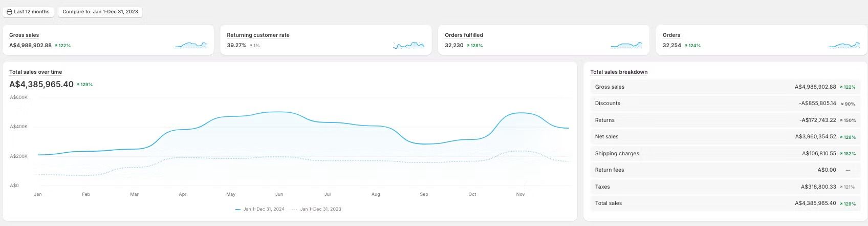Open the Orders fulfilled card title
The width and height of the screenshot is (868, 226).
coord(464,35)
